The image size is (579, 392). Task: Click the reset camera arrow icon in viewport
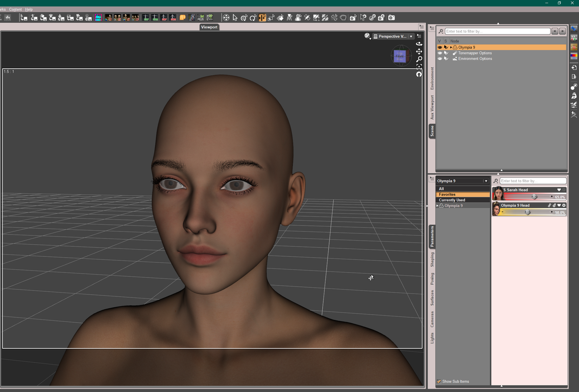(x=419, y=74)
